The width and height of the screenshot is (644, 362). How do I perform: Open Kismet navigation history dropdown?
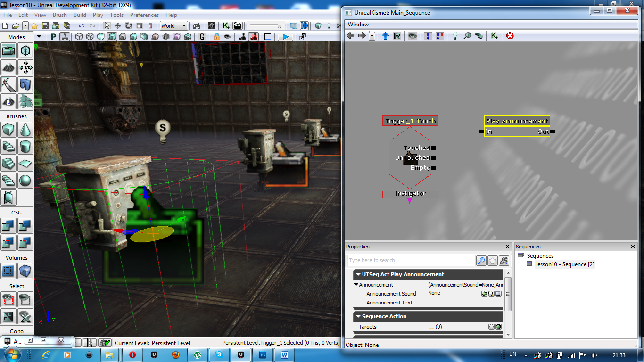coord(372,36)
